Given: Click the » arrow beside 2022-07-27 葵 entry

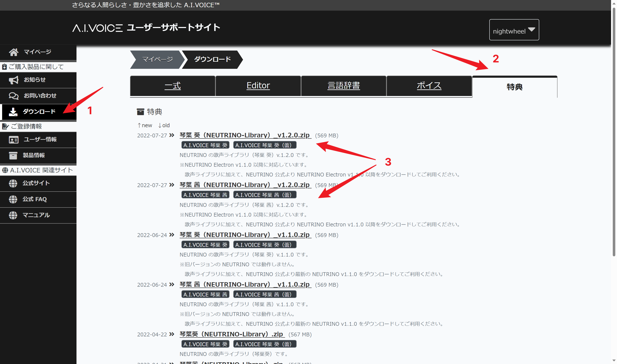Looking at the screenshot, I should pos(172,135).
